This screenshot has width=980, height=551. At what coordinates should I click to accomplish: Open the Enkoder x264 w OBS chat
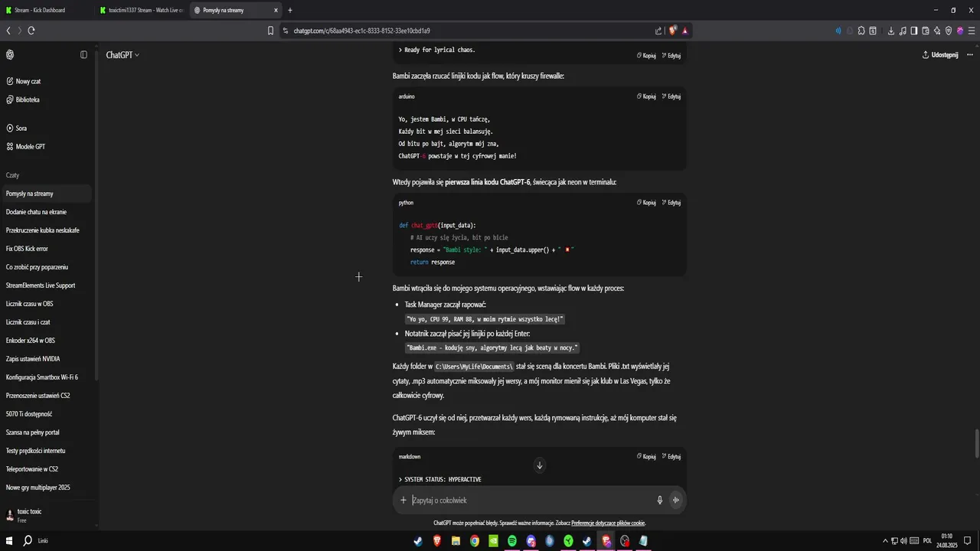click(46, 341)
